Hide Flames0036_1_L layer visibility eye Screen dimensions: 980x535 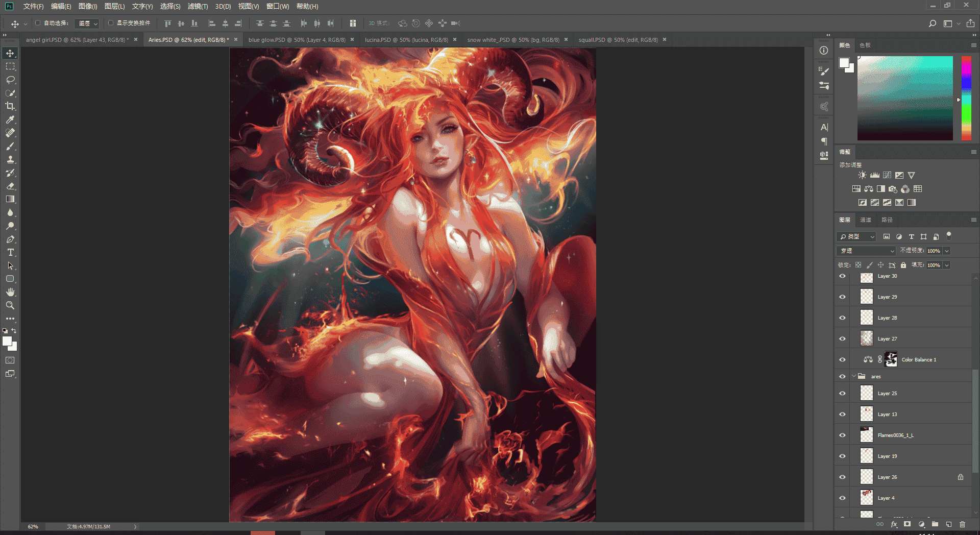842,435
